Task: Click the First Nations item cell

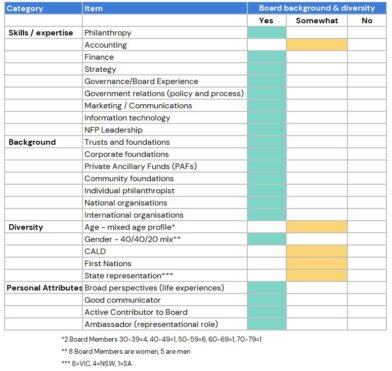Action: [x=165, y=264]
